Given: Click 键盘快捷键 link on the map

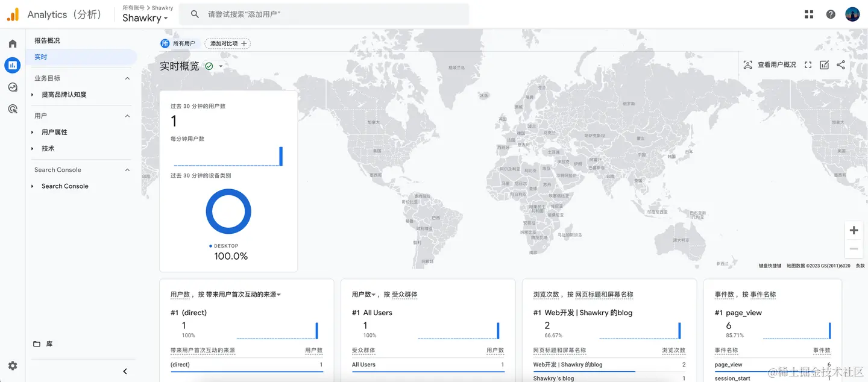Looking at the screenshot, I should point(770,266).
